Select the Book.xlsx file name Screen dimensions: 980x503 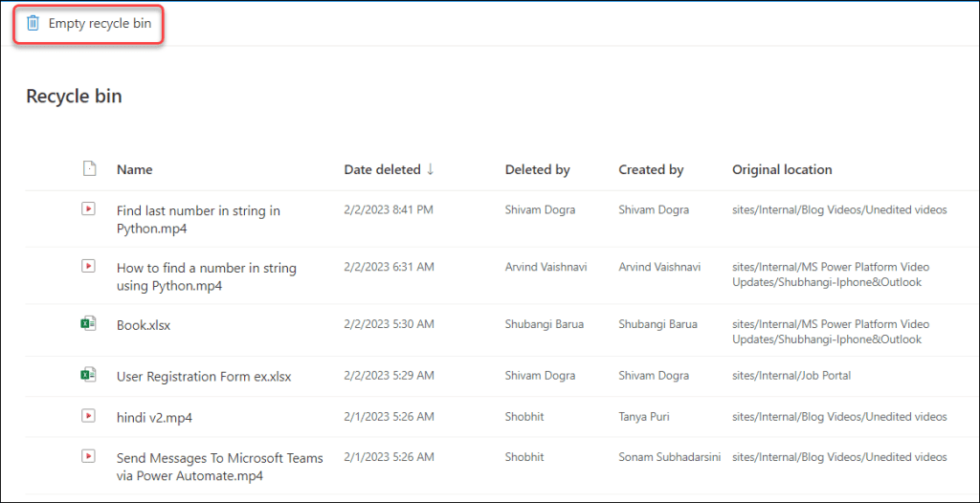click(144, 325)
